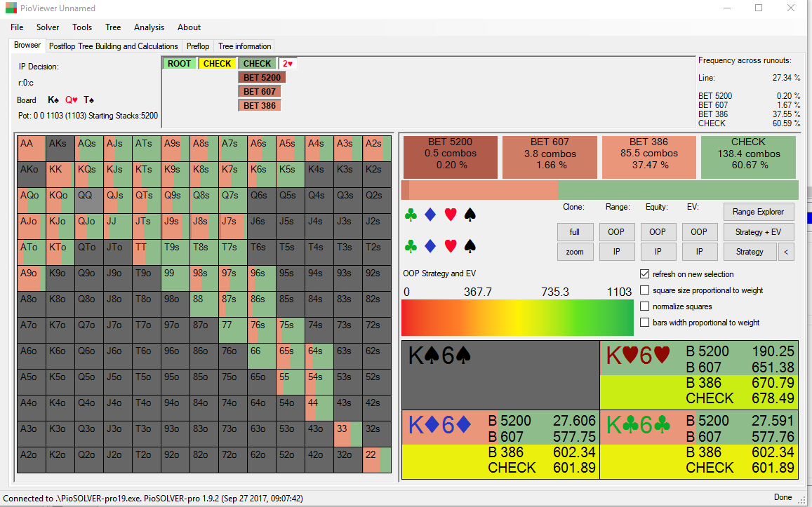Click the K♥6♥ combo detail panel
812x507 pixels.
[x=699, y=375]
